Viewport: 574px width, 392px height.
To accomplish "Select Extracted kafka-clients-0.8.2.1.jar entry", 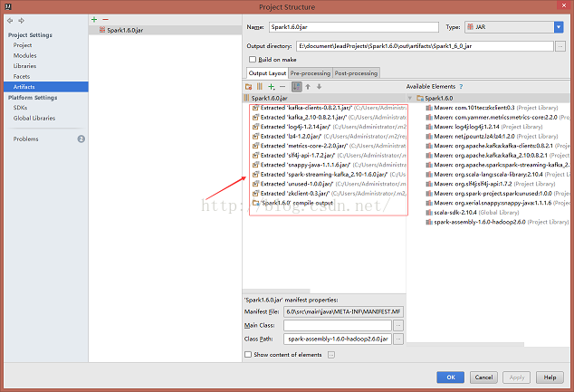I will (330, 108).
